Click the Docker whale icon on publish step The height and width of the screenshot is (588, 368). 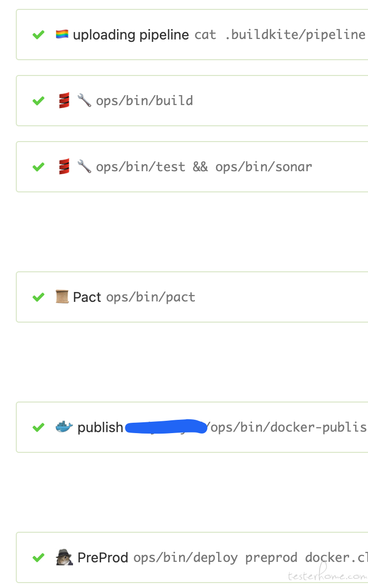pos(64,427)
